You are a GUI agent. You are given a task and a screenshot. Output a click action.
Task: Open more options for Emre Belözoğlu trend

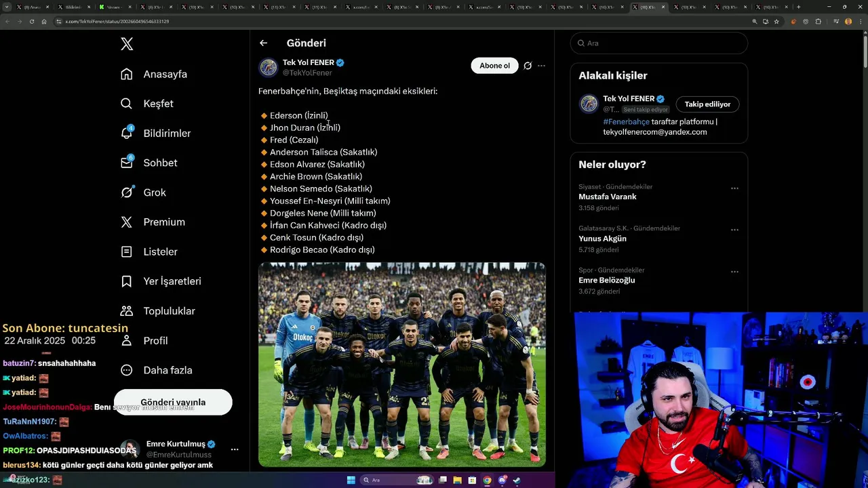coord(734,272)
